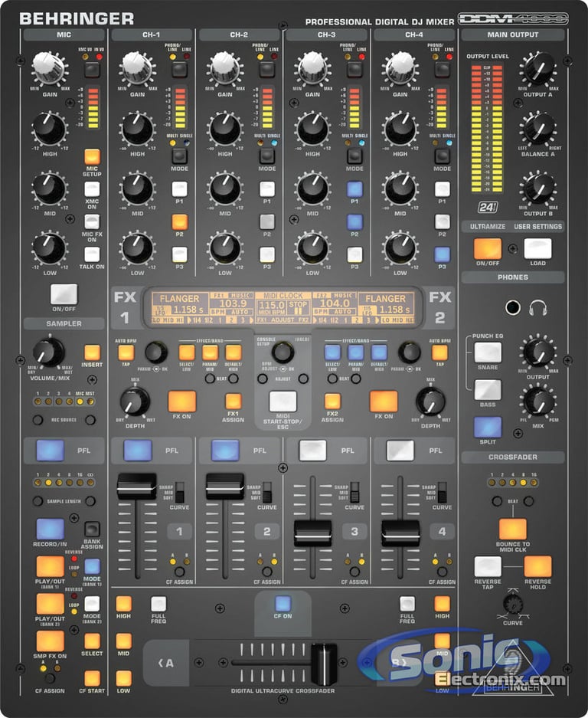The height and width of the screenshot is (718, 588).
Task: Click the OUTPUT B knob
Action: pos(538,189)
